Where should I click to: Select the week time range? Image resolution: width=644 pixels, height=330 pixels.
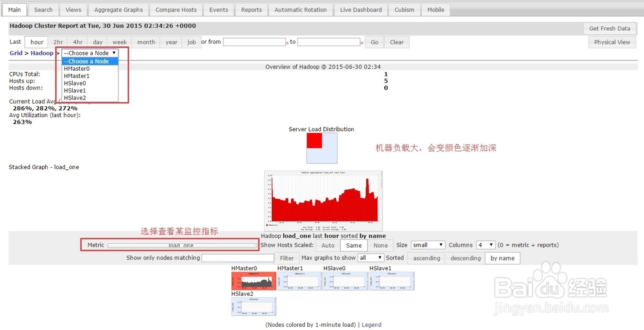[x=120, y=42]
